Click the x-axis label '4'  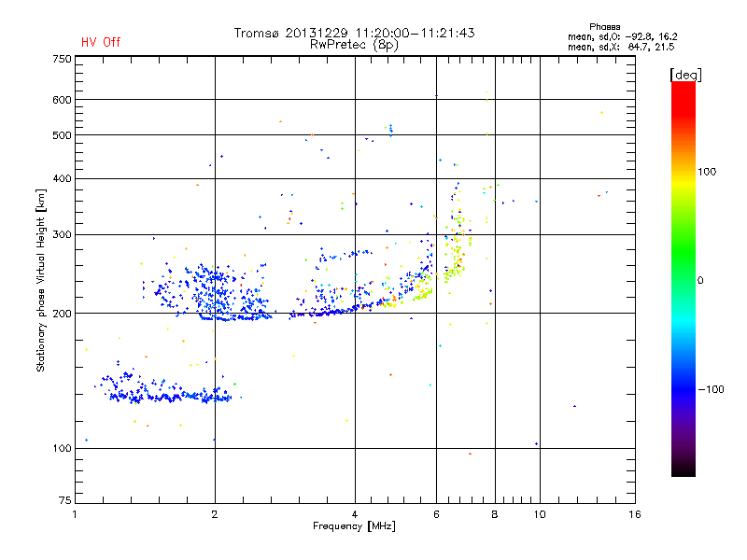355,514
